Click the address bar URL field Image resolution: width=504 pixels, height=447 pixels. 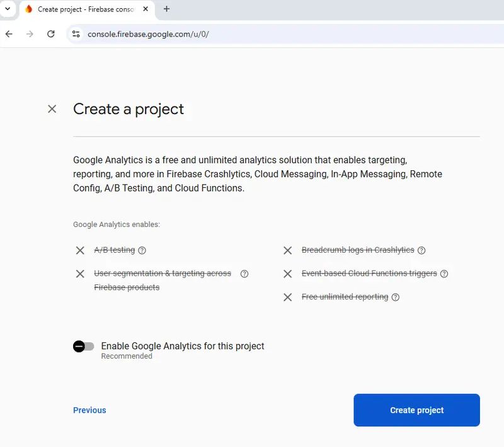[x=252, y=34]
